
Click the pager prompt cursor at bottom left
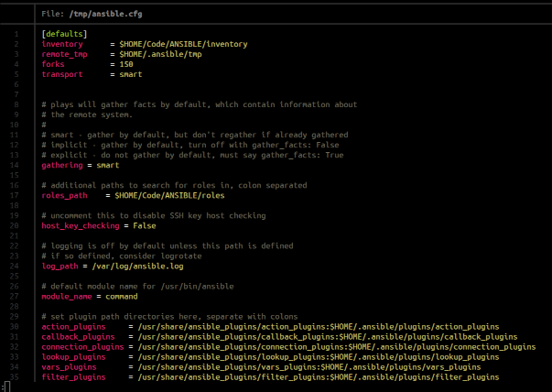tap(7, 387)
